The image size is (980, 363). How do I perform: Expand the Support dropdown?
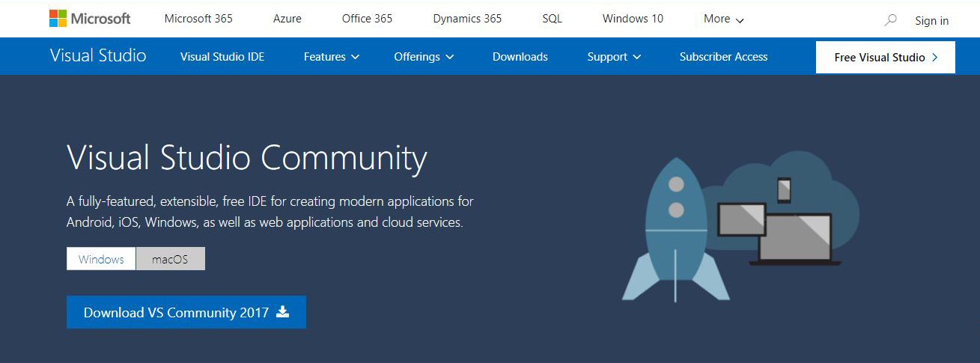(614, 57)
